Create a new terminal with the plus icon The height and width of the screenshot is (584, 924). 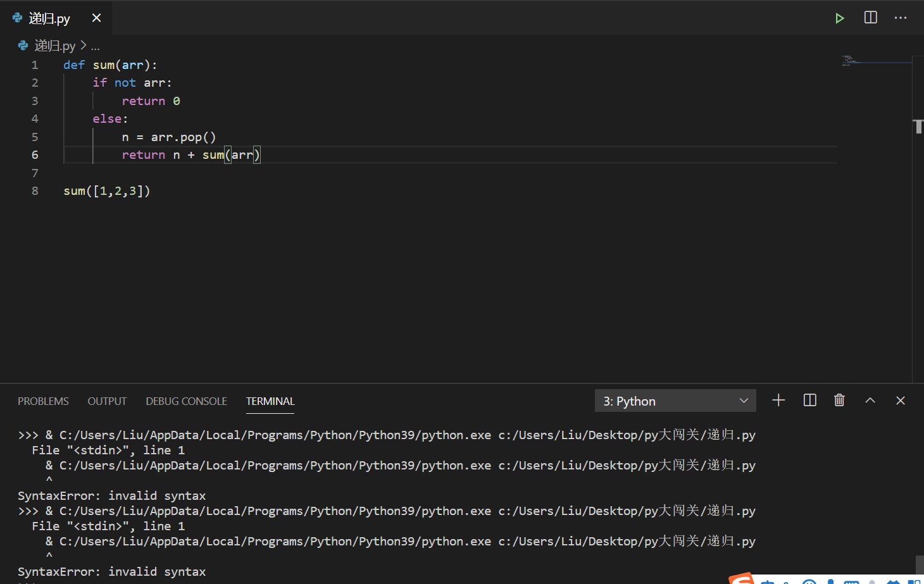(x=778, y=400)
